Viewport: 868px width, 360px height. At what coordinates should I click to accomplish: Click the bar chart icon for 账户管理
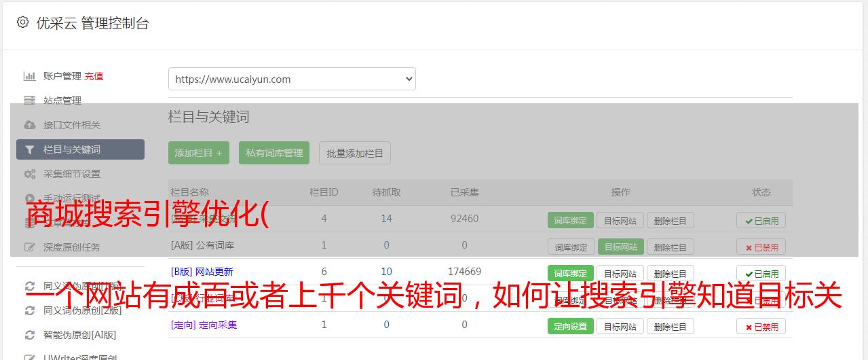tap(30, 76)
